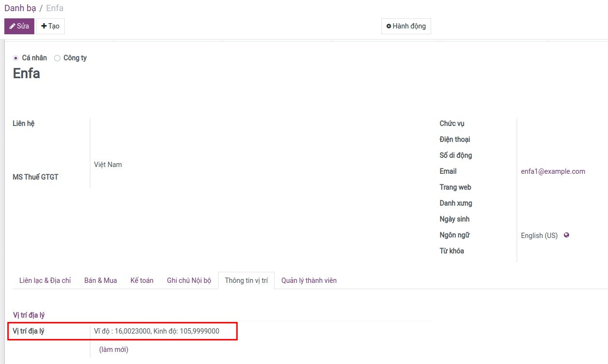Click the globe icon beside English (US)

566,235
